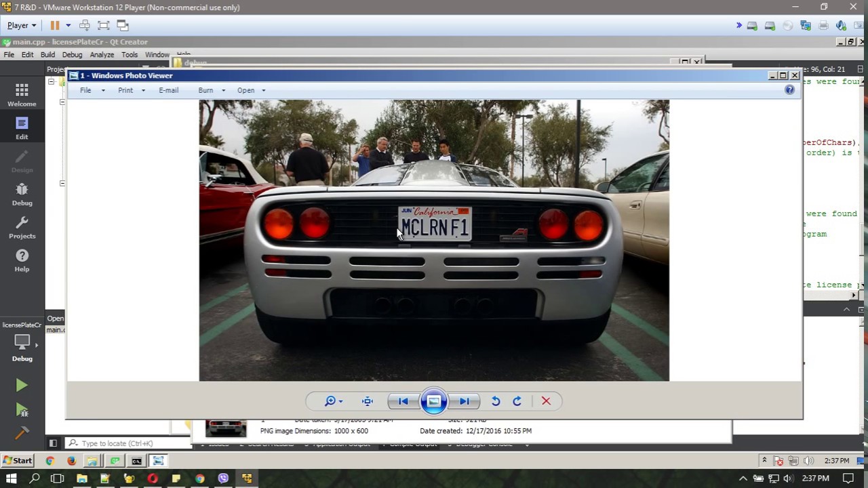The height and width of the screenshot is (488, 868).
Task: Expand VMware devices chevron arrows
Action: click(x=739, y=26)
